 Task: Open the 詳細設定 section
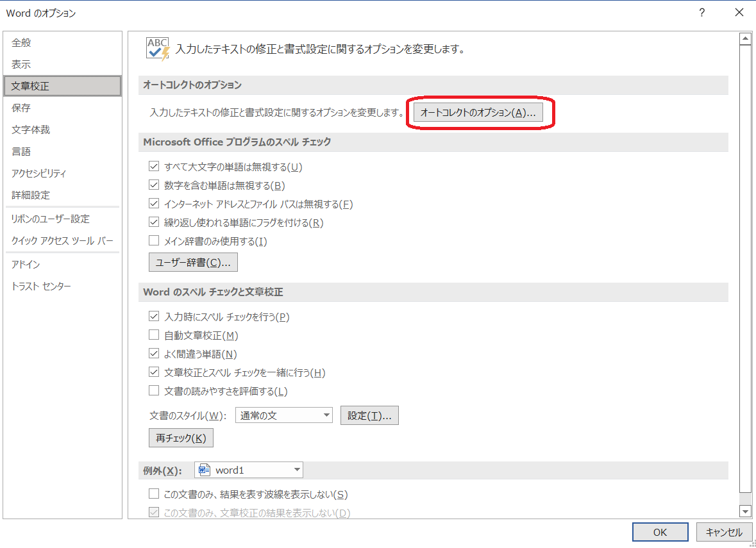coord(30,194)
